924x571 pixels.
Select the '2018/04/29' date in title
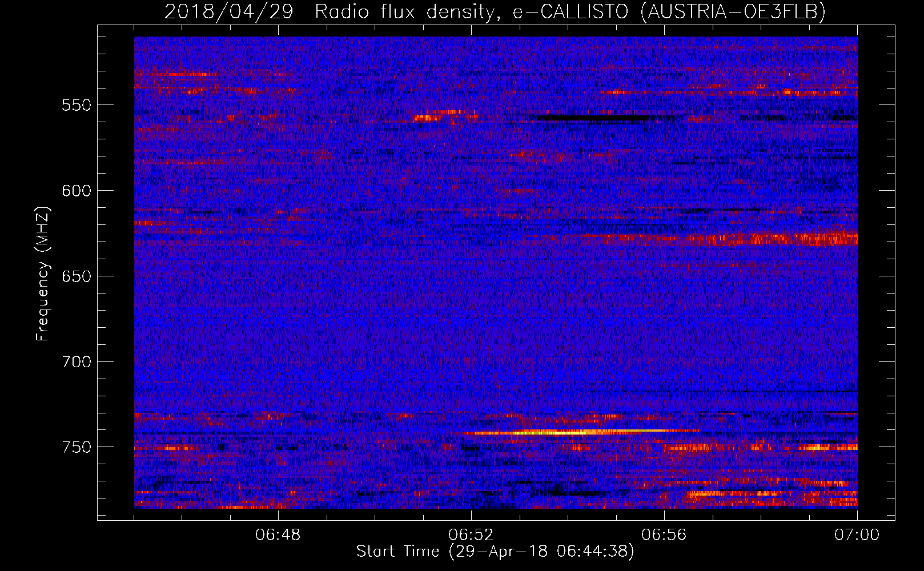coord(228,11)
